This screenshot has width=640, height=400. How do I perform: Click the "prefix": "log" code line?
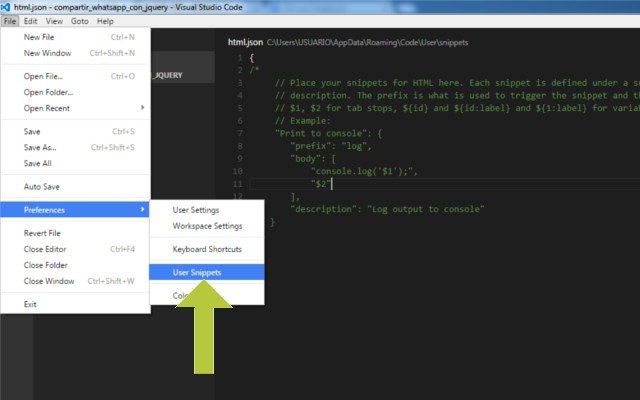(x=331, y=146)
